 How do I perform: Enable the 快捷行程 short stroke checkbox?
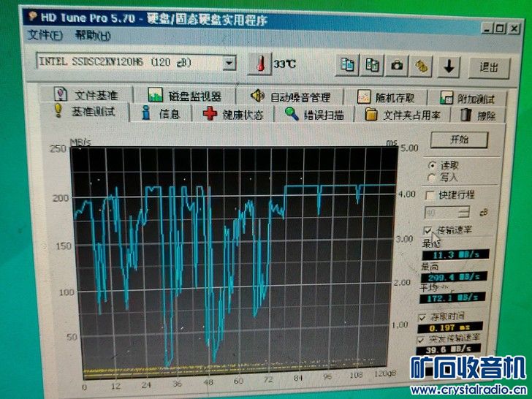tap(430, 195)
